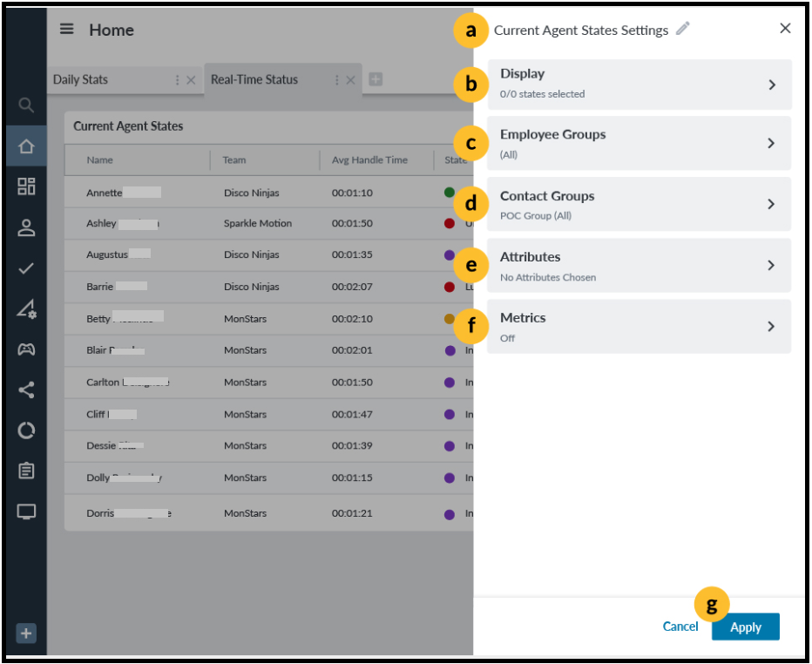812x664 pixels.
Task: Click handle time 00:02:07 for Barrie
Action: coord(352,287)
